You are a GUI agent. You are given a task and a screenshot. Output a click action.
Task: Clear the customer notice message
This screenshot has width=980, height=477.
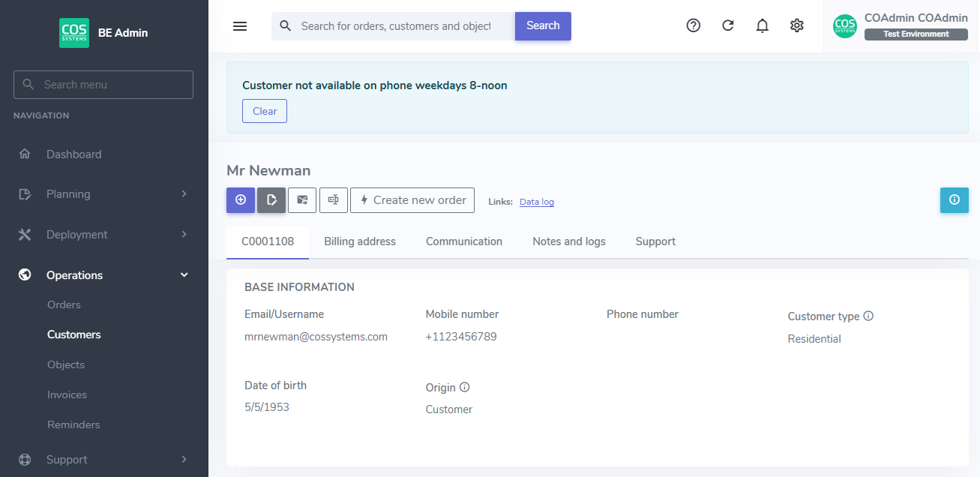(265, 111)
